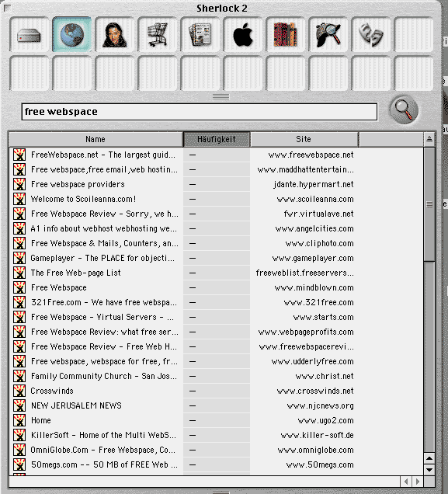448x494 pixels.
Task: Click the horizontal scroll right arrow
Action: (x=418, y=482)
